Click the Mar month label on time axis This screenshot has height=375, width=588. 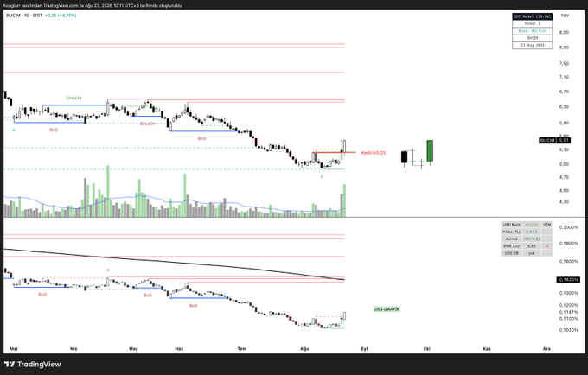(14, 349)
